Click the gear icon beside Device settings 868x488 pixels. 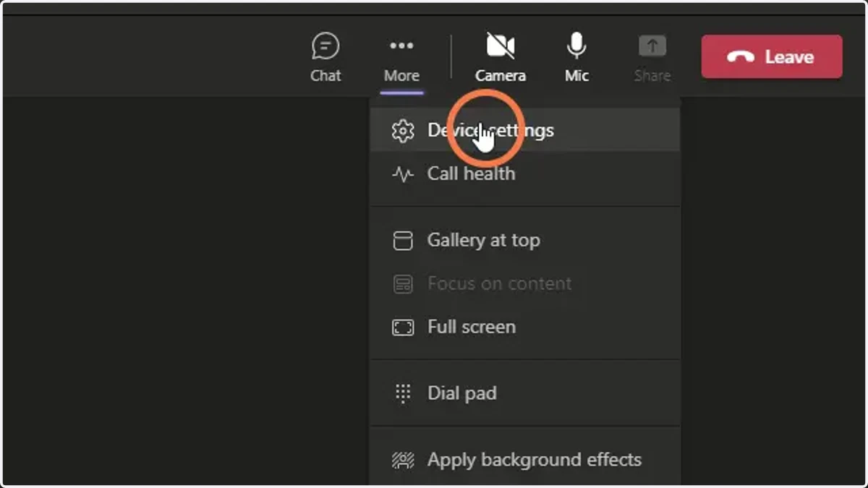click(403, 131)
